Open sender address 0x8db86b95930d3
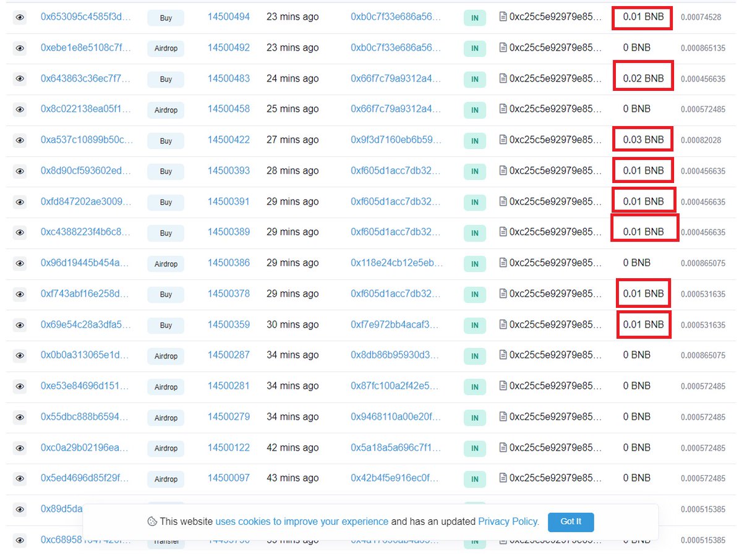 (x=395, y=355)
